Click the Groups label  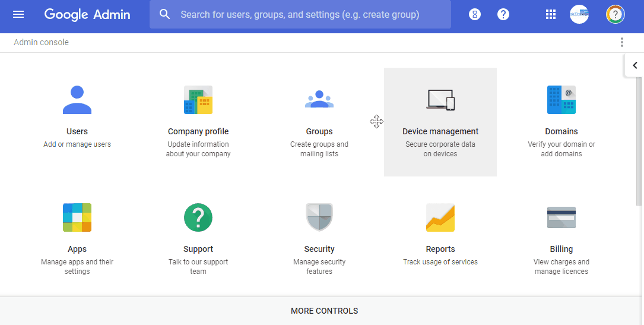pos(319,131)
